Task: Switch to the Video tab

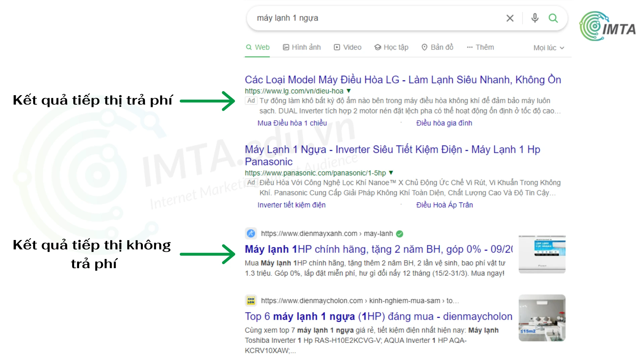Action: click(347, 47)
